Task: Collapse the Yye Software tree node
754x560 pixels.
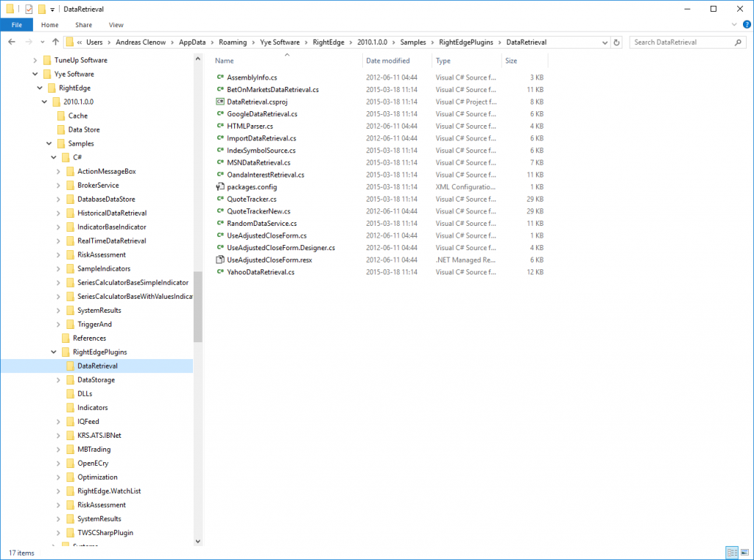Action: pos(35,74)
